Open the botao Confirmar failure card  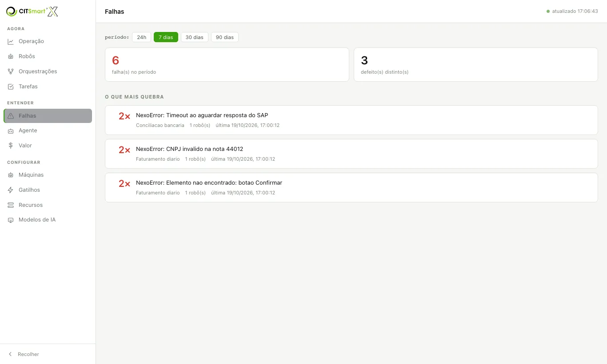(351, 187)
